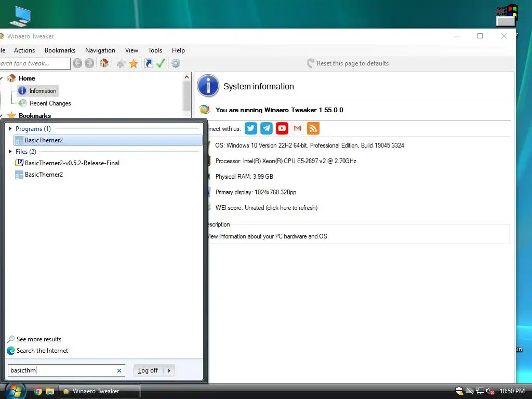Open Winaero's Twitter link icon

tap(251, 128)
